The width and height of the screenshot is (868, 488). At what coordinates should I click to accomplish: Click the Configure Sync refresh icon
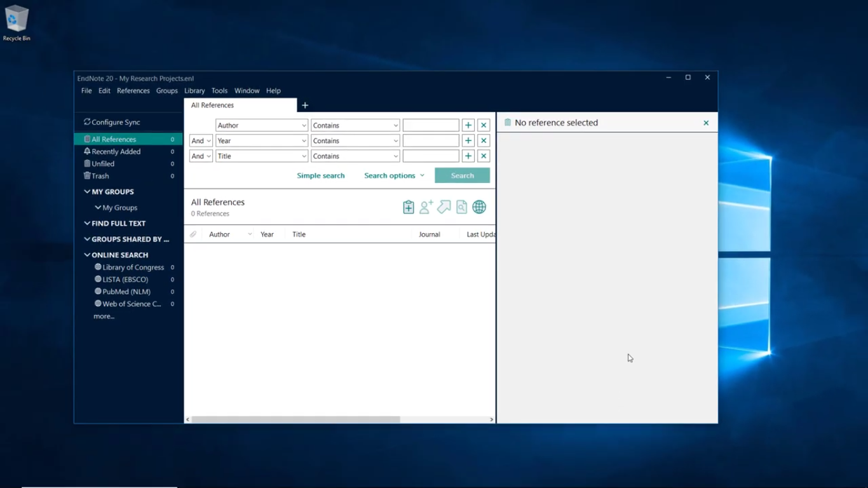point(87,121)
